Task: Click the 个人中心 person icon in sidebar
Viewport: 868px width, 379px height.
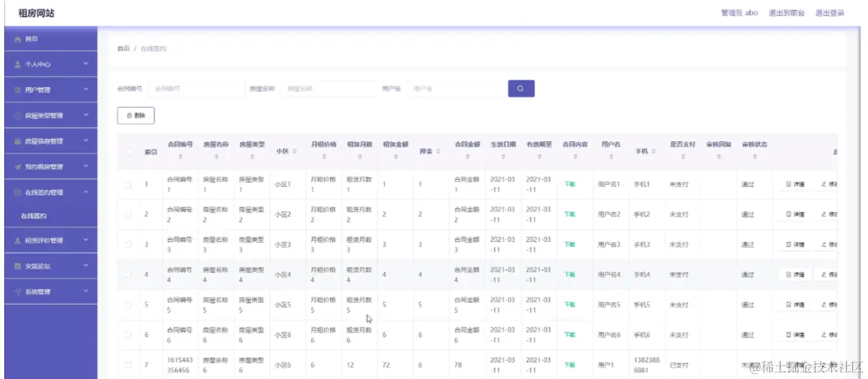Action: [18, 64]
